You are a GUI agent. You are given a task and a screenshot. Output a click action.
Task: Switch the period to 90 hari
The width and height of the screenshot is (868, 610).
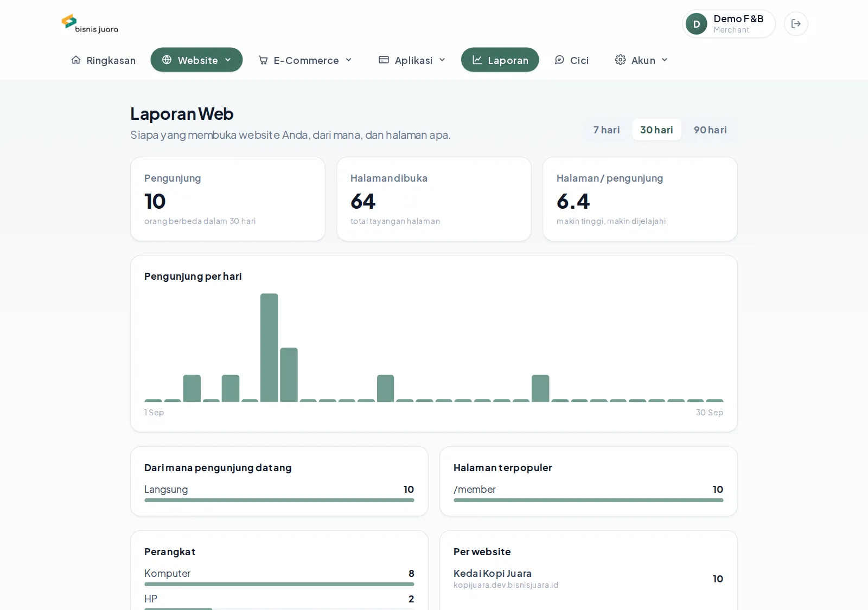(710, 130)
